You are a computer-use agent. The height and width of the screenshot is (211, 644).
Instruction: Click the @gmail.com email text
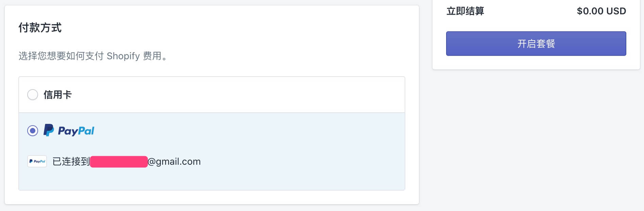174,162
